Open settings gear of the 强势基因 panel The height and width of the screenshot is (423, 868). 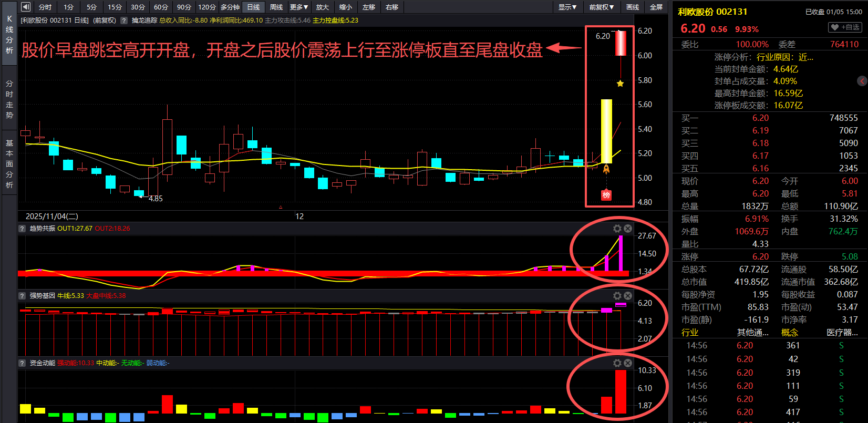(617, 296)
